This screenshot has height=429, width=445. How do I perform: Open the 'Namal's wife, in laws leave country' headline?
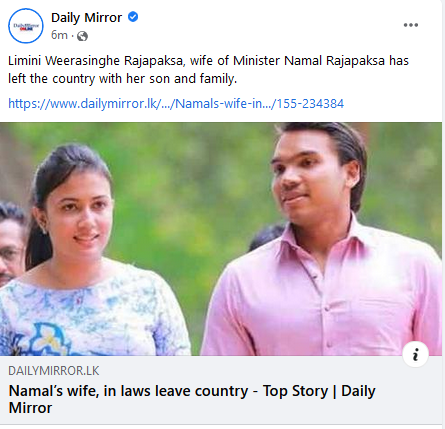pos(192,399)
